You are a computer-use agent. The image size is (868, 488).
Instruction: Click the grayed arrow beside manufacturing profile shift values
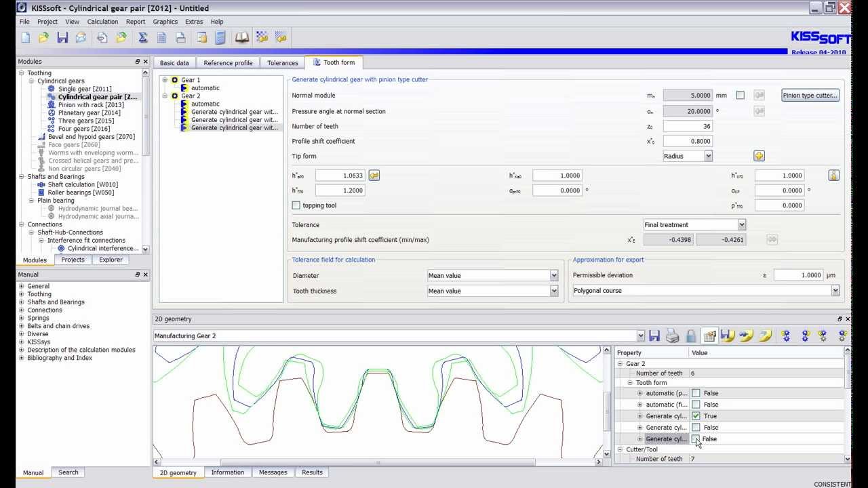(x=772, y=240)
